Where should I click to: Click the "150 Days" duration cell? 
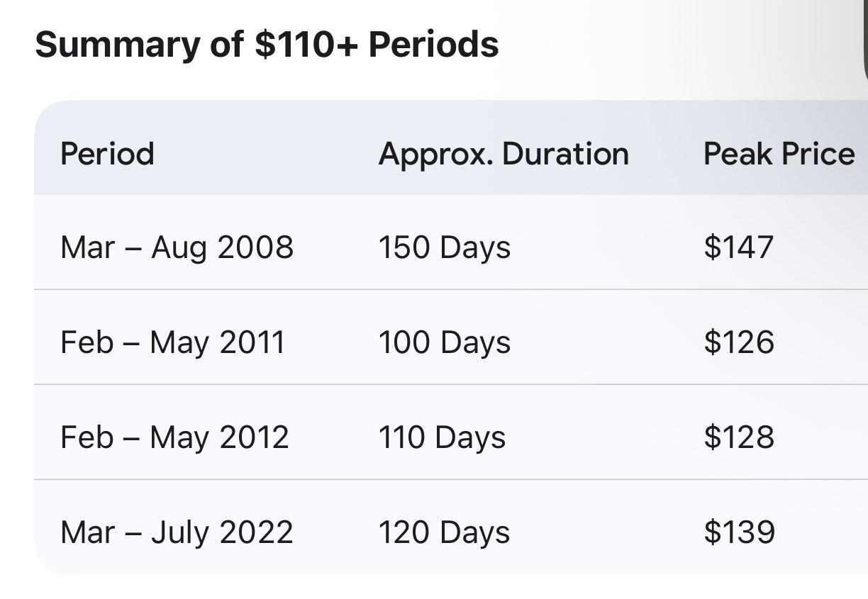[x=444, y=247]
